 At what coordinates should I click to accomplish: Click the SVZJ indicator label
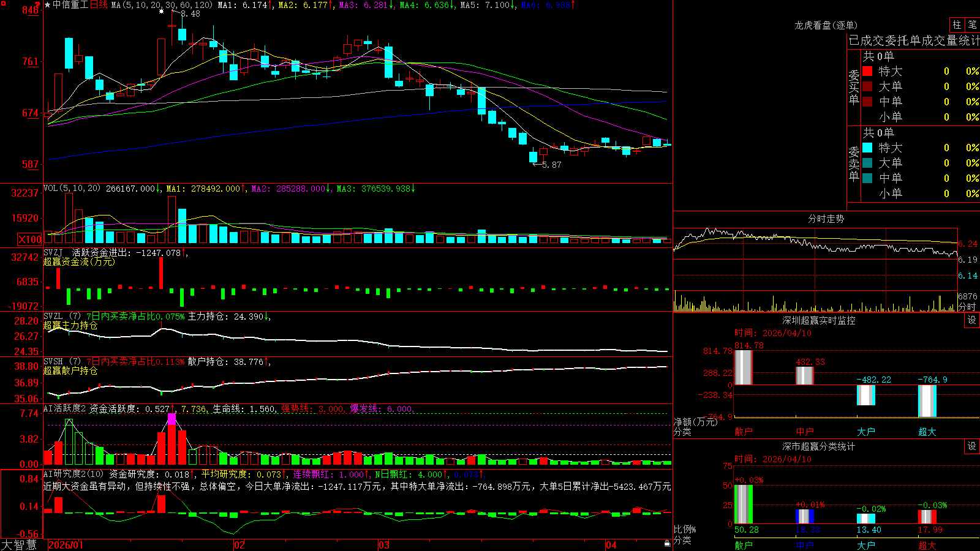tap(53, 252)
